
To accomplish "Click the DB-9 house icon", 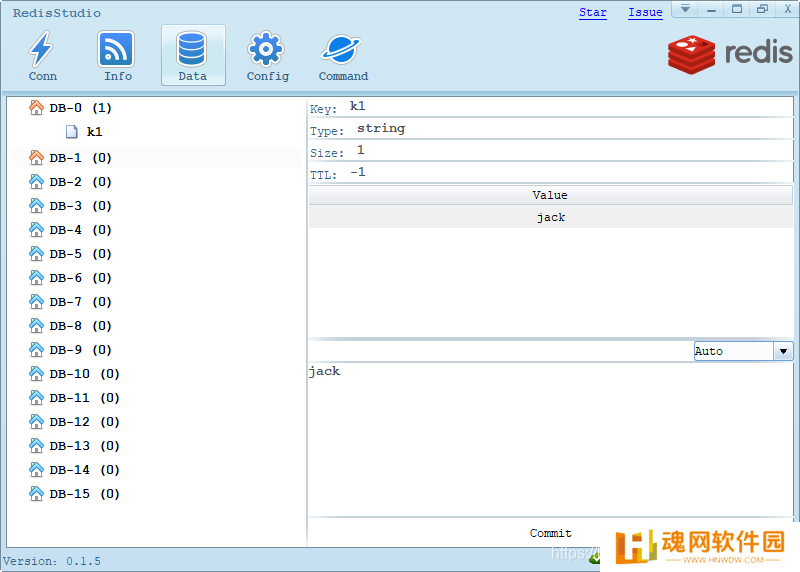I will 36,350.
